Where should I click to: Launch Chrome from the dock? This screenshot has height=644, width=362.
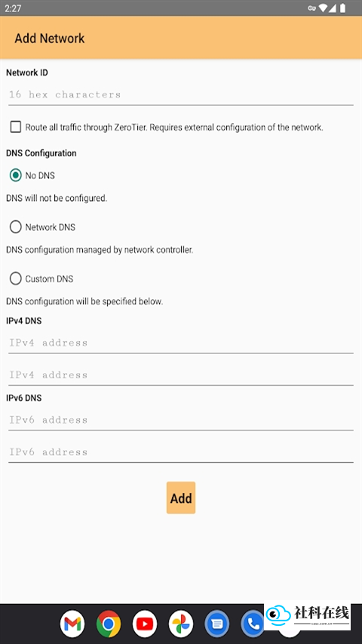(109, 624)
